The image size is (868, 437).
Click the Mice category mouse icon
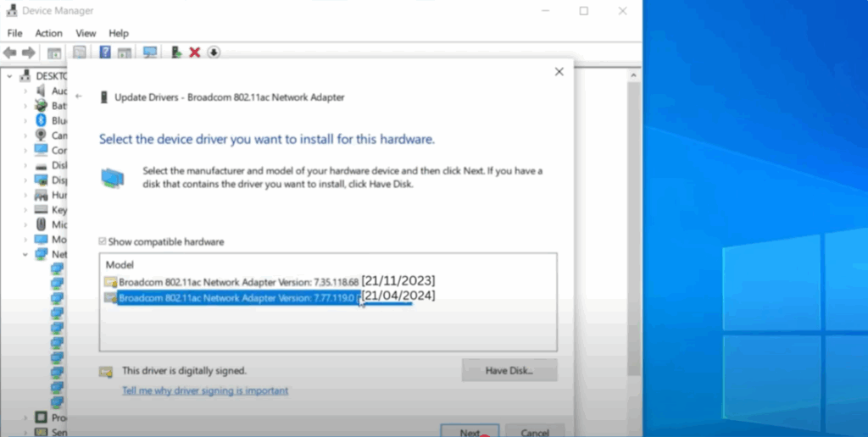point(41,224)
